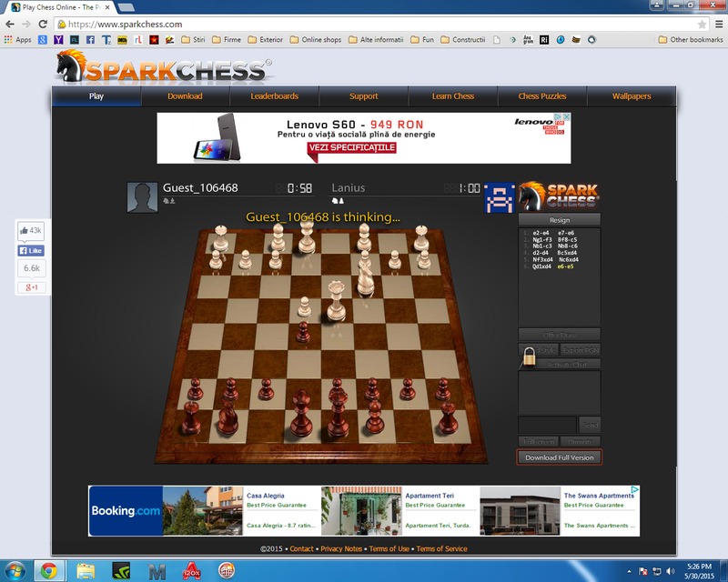Click the Send chat button
The image size is (728, 582).
pos(589,425)
